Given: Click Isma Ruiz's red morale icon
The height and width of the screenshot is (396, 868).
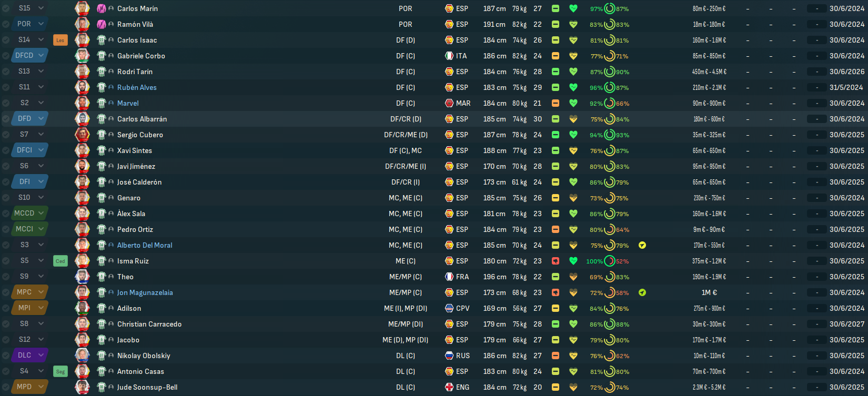Looking at the screenshot, I should click(555, 261).
